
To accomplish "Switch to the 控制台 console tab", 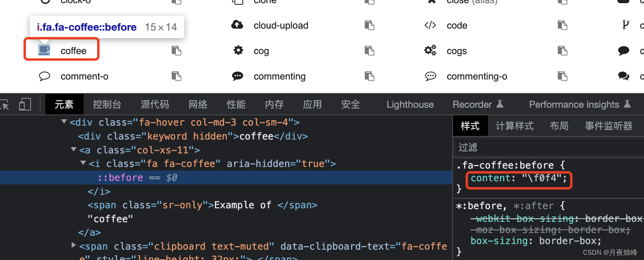I will 107,104.
